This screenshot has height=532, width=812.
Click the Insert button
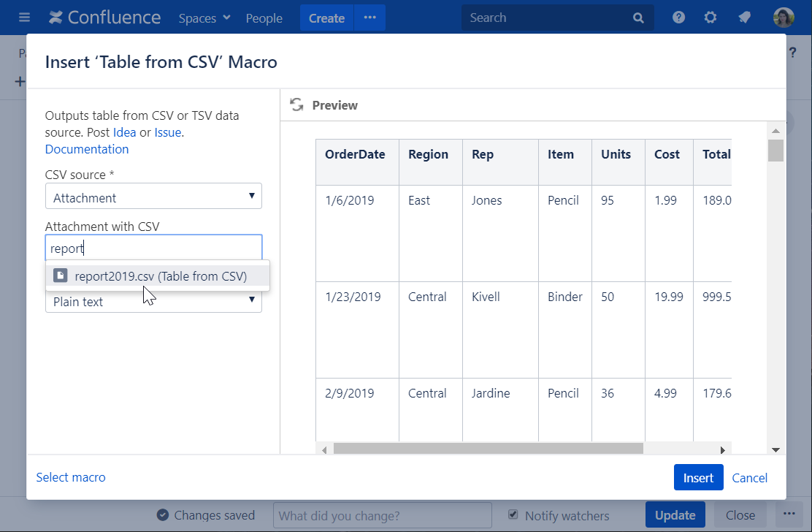[x=698, y=478]
